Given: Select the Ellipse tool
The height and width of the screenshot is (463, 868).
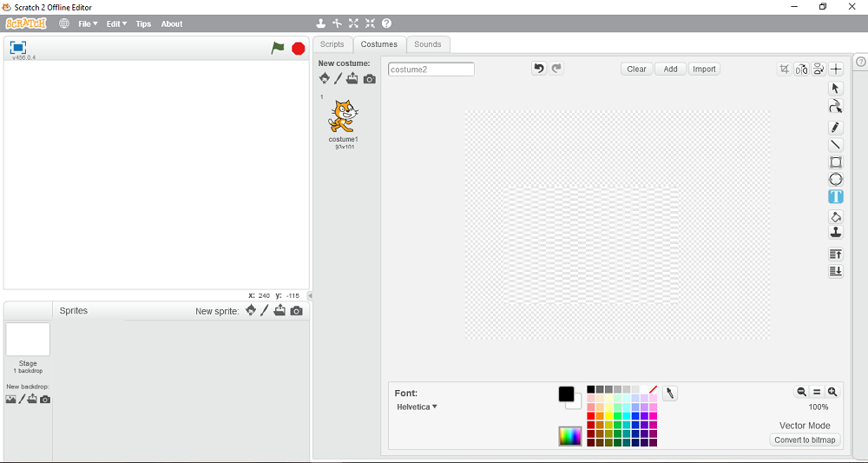Looking at the screenshot, I should 836,180.
